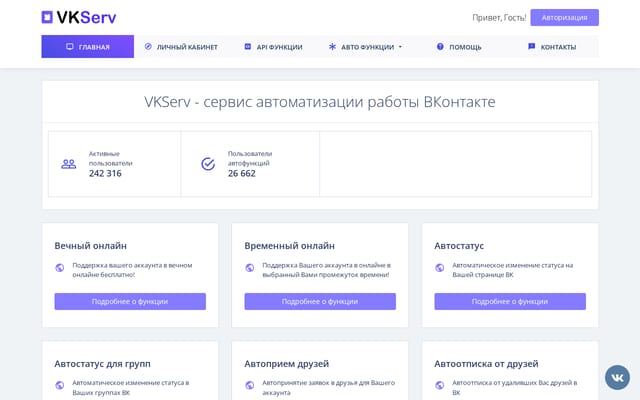Click the Временный онлайн heading
Viewport: 640px width, 400px height.
tap(289, 246)
